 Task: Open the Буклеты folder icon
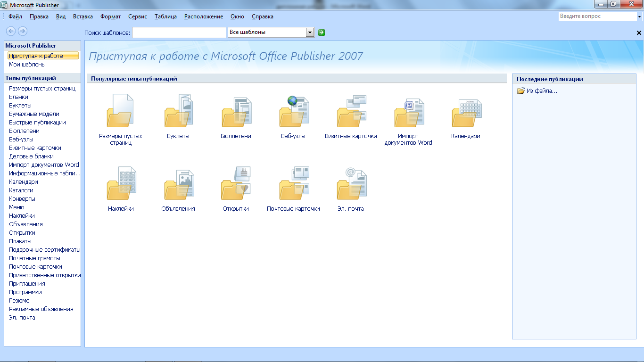click(x=178, y=111)
